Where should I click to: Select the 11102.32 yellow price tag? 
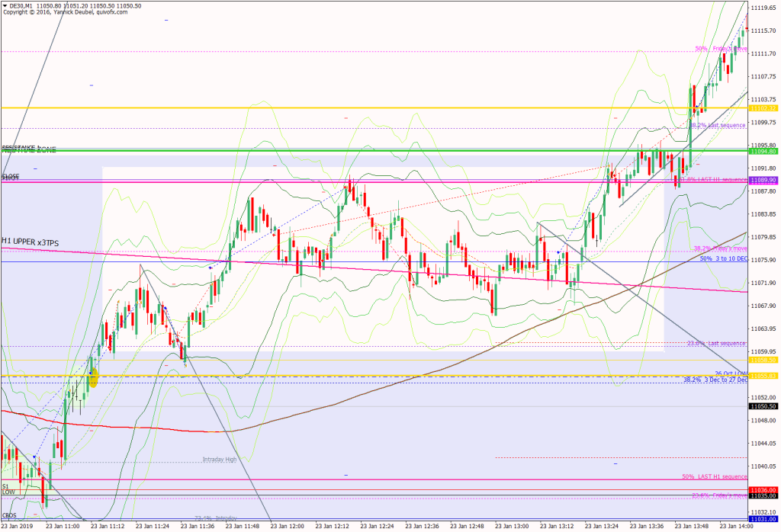763,108
